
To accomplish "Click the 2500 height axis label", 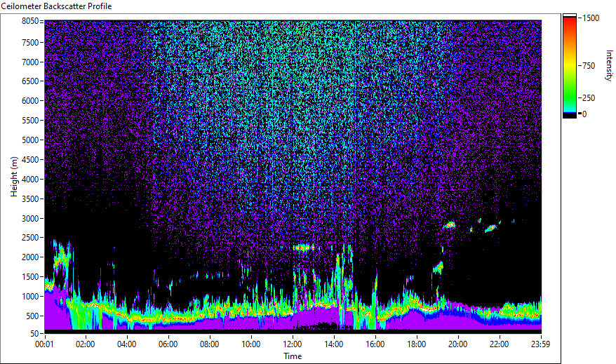I will 30,238.
